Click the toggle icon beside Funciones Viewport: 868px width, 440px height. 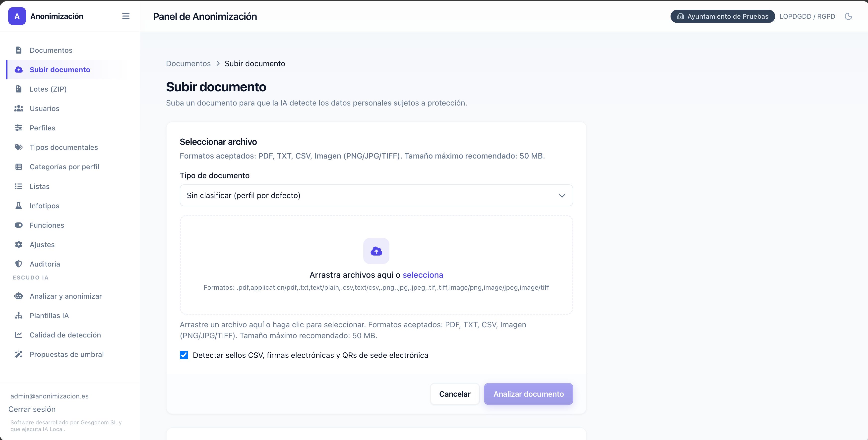[18, 225]
